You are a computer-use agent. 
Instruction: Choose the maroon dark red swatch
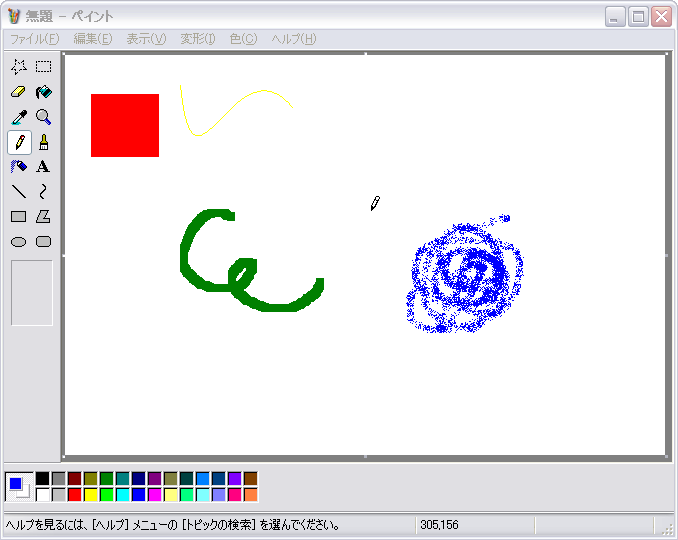74,479
